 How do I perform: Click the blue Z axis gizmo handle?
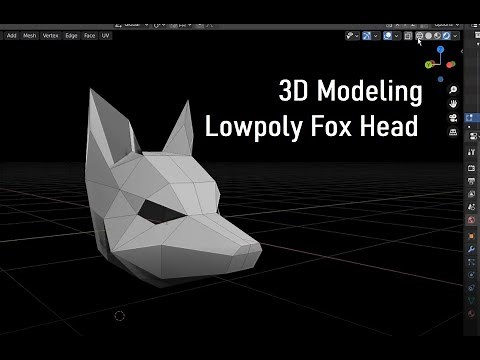pyautogui.click(x=440, y=50)
